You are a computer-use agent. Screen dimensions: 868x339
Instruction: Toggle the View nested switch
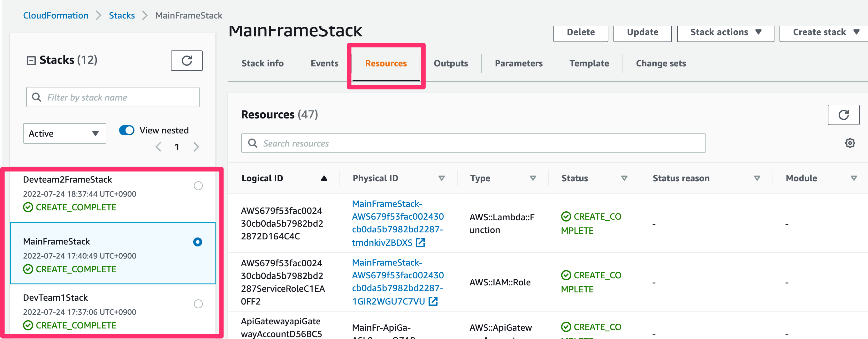pos(127,130)
